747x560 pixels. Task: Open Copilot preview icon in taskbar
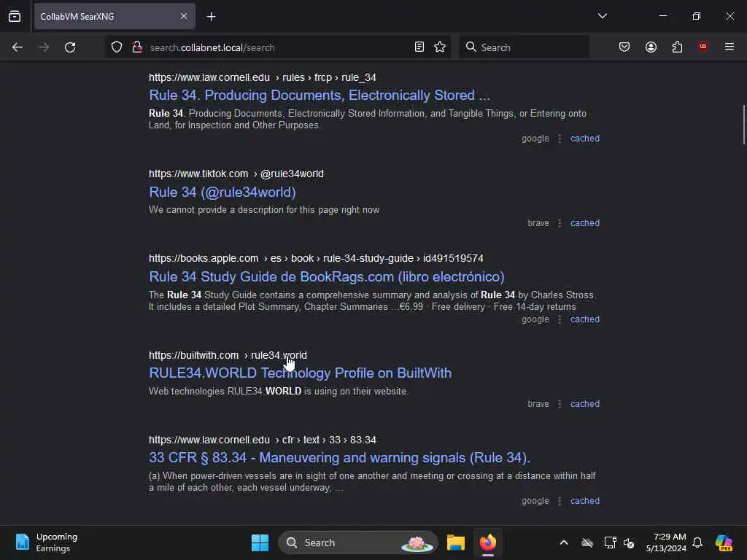[x=724, y=542]
